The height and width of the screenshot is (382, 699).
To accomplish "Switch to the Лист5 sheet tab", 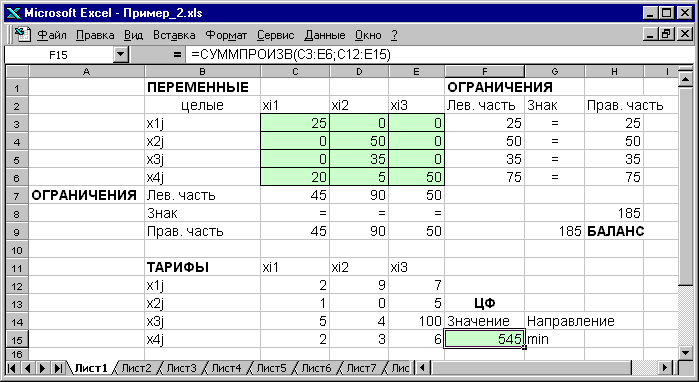I will click(x=271, y=368).
